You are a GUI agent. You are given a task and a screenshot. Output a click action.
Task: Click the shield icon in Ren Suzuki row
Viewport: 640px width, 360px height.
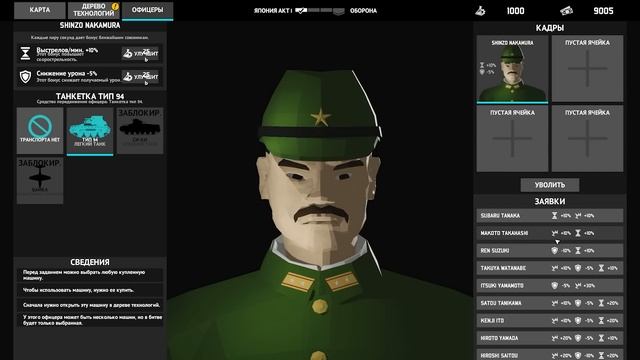pyautogui.click(x=555, y=251)
